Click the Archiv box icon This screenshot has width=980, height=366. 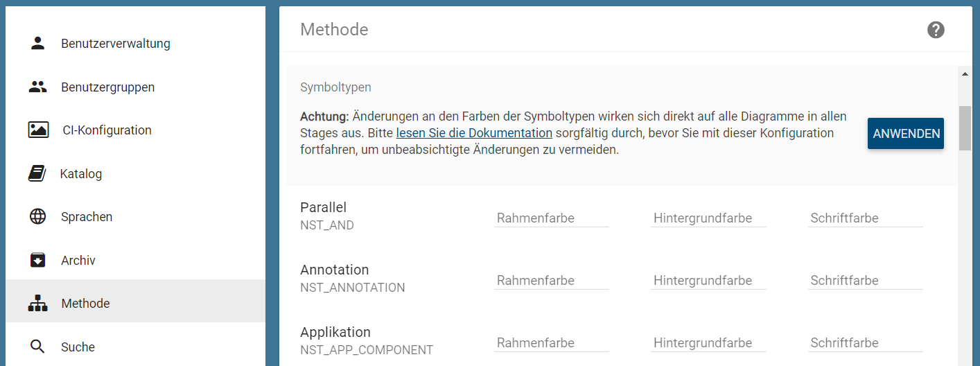tap(37, 261)
